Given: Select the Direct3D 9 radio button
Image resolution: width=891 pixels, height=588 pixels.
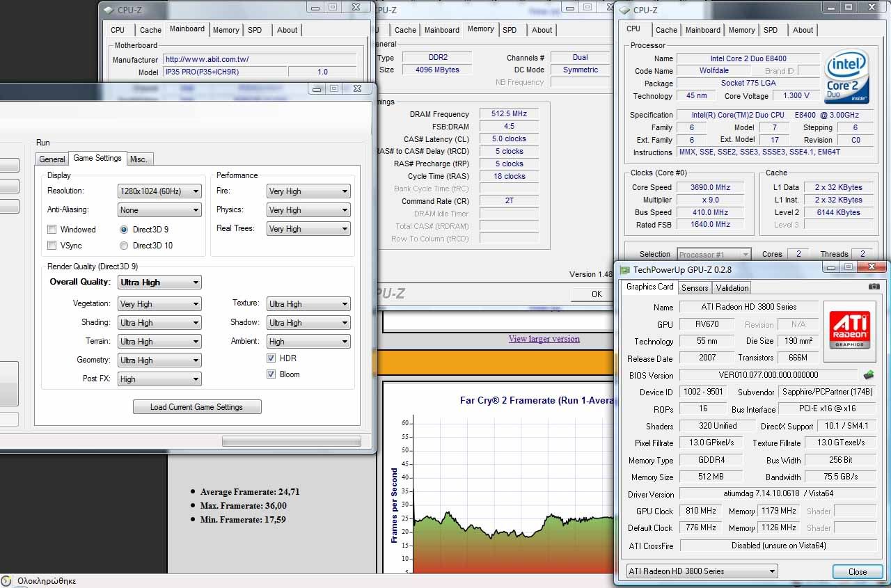Looking at the screenshot, I should 124,230.
